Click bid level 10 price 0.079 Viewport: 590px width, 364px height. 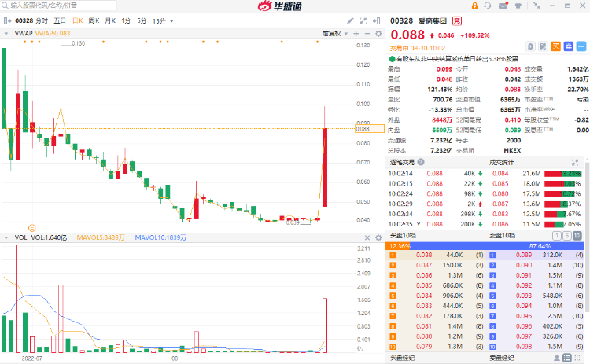(424, 347)
